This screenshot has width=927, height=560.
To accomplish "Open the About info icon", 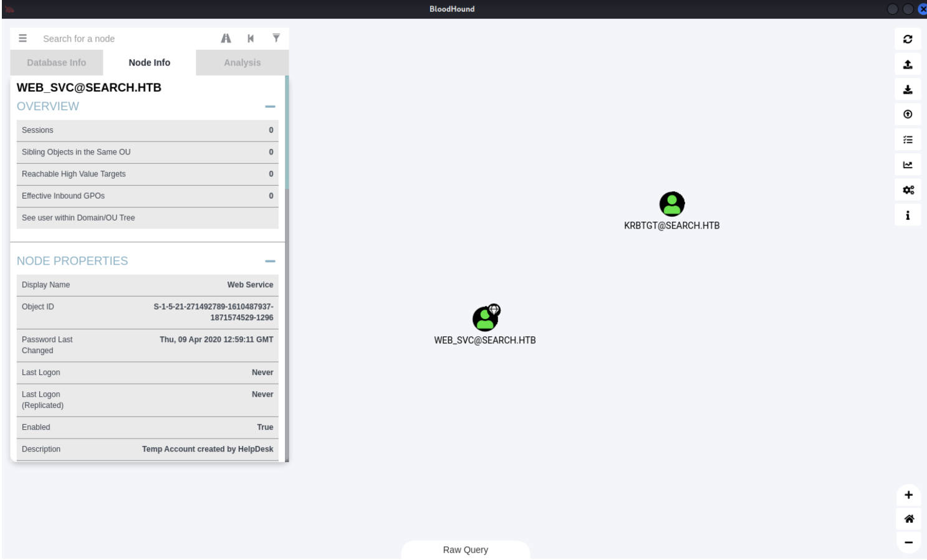I will [x=908, y=215].
